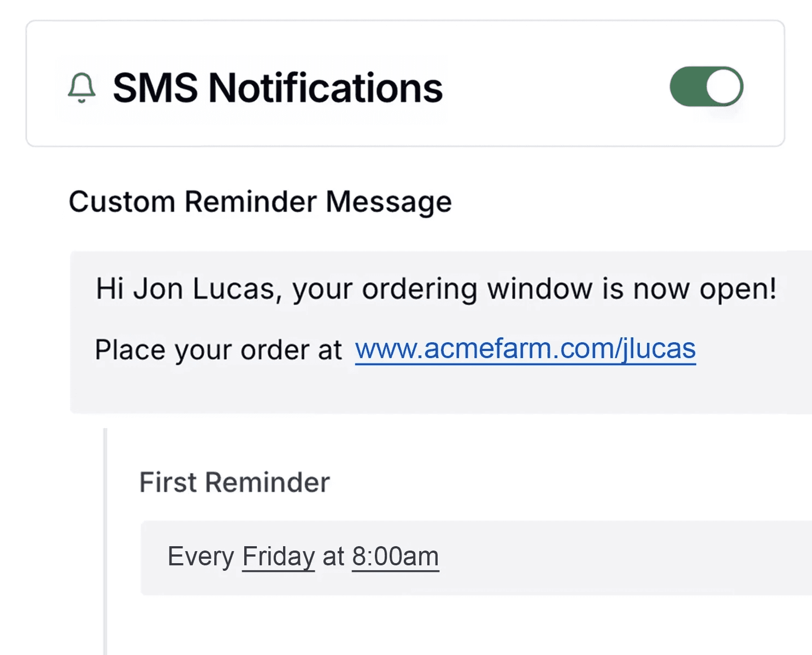Click the SMS Notifications heading text
The image size is (812, 655).
(277, 87)
